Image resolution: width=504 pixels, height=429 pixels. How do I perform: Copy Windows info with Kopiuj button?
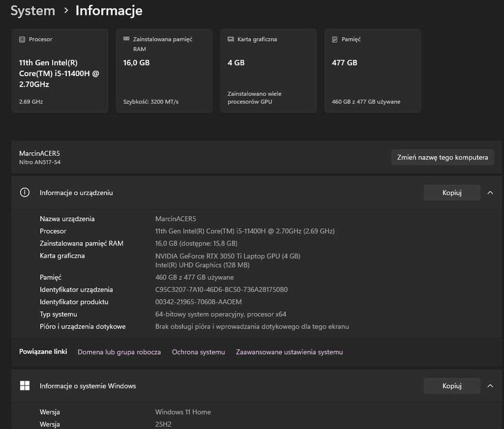point(452,385)
